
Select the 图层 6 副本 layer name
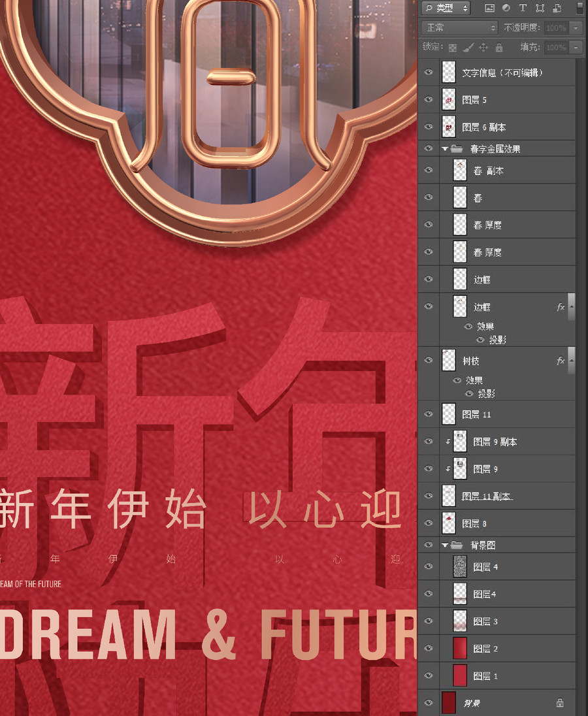click(x=484, y=127)
